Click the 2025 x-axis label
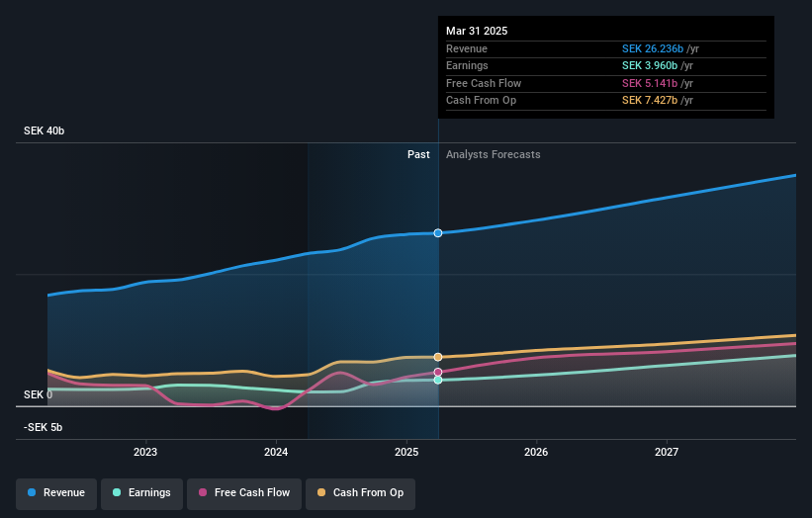 pyautogui.click(x=406, y=452)
